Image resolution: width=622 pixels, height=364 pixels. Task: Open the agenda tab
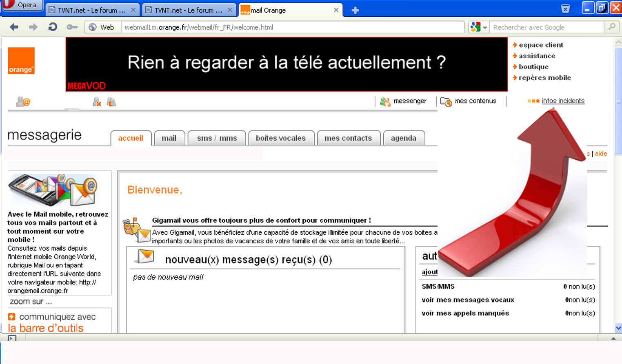(x=404, y=138)
